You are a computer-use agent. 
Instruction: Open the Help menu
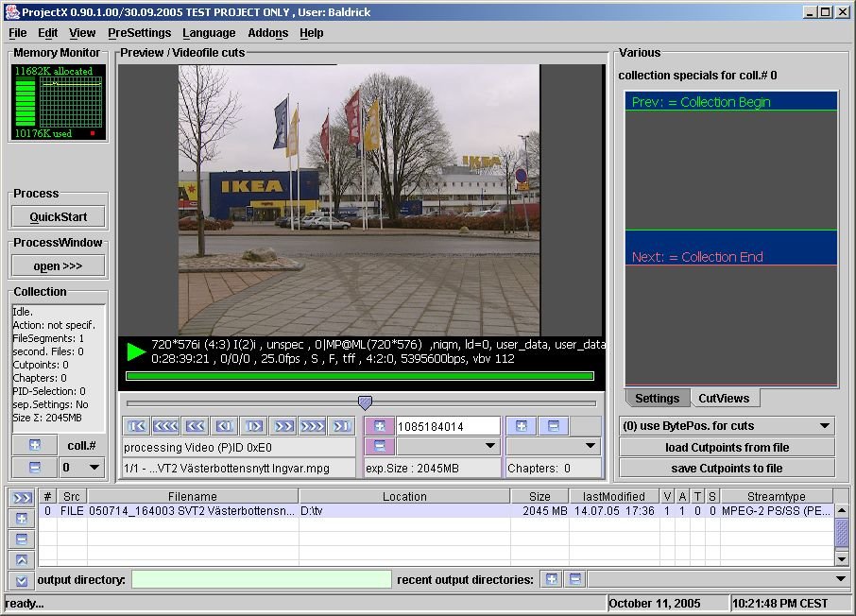[x=311, y=33]
